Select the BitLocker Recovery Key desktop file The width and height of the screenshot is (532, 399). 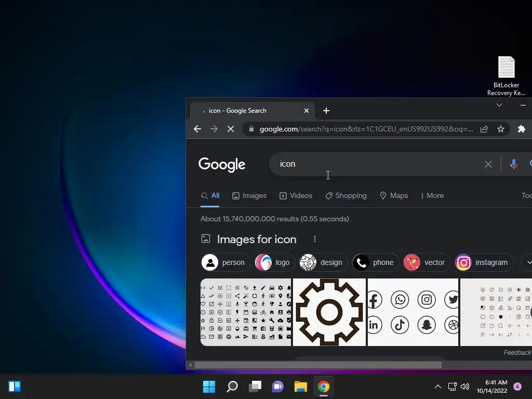coord(506,76)
